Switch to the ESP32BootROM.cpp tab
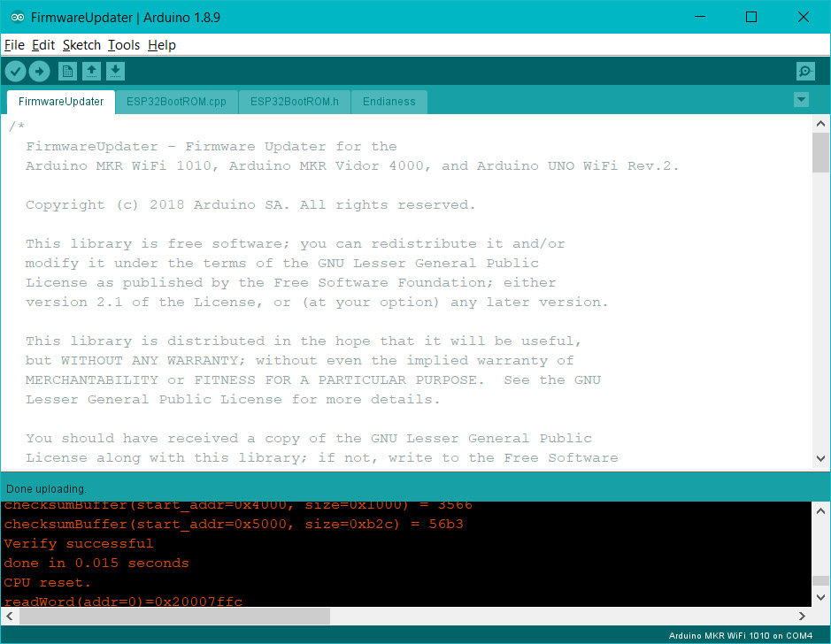This screenshot has height=644, width=831. (x=176, y=102)
